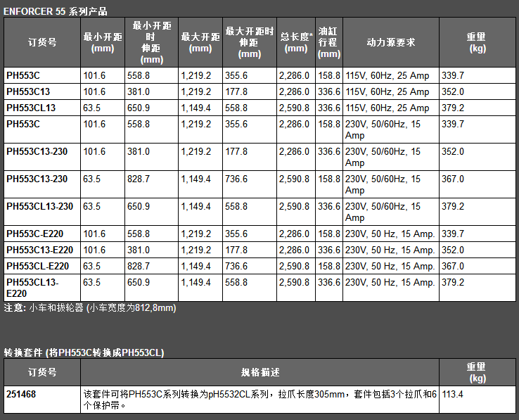
Task: Select the 动力源要求 column header
Action: (391, 42)
